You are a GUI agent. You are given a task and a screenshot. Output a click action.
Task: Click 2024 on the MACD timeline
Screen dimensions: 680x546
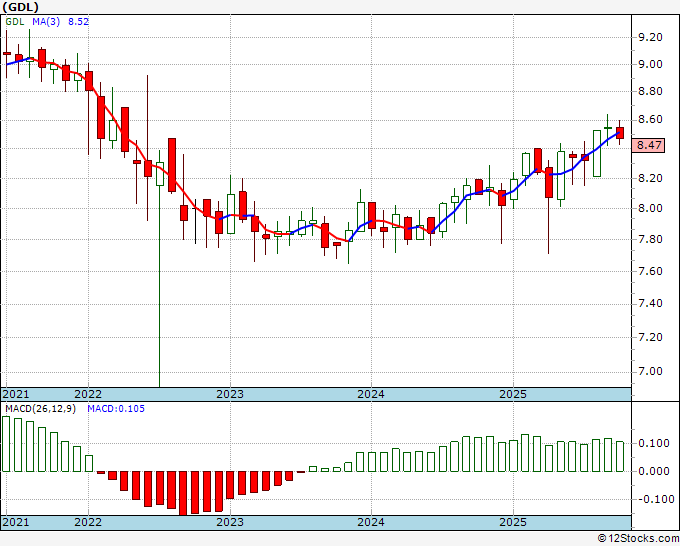(x=371, y=522)
